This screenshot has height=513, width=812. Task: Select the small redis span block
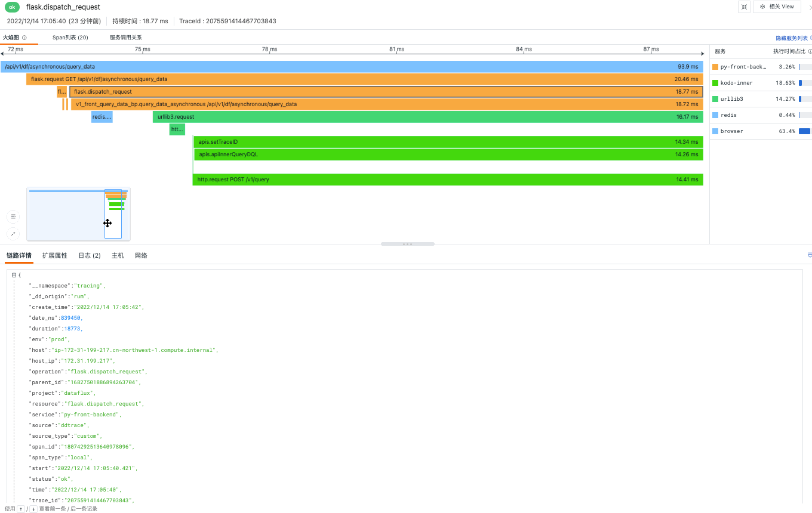coord(102,117)
